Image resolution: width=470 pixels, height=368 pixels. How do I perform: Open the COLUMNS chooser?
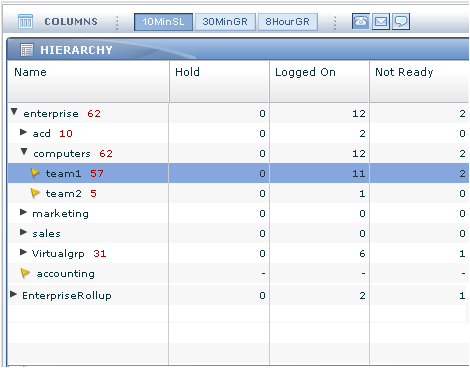click(71, 22)
